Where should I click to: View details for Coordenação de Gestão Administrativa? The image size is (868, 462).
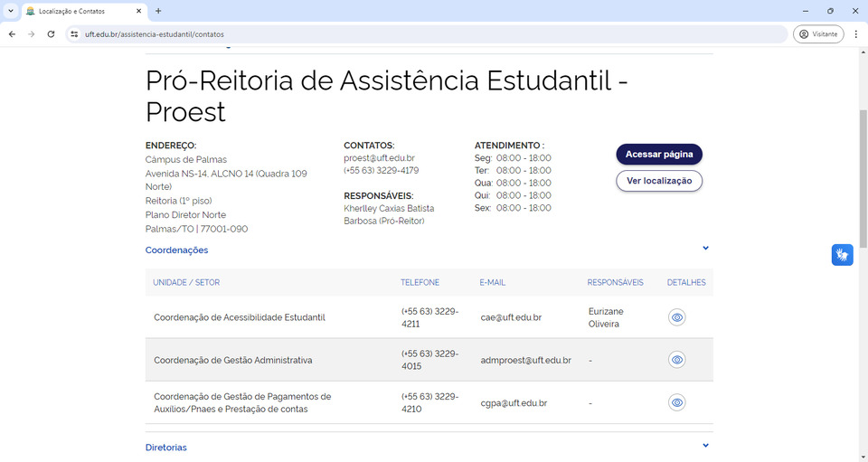click(676, 360)
